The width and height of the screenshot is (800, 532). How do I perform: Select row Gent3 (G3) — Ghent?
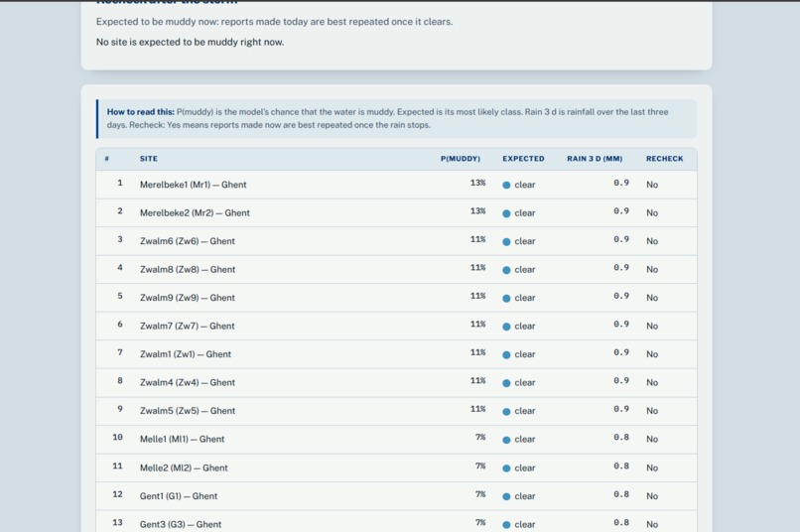click(x=396, y=522)
